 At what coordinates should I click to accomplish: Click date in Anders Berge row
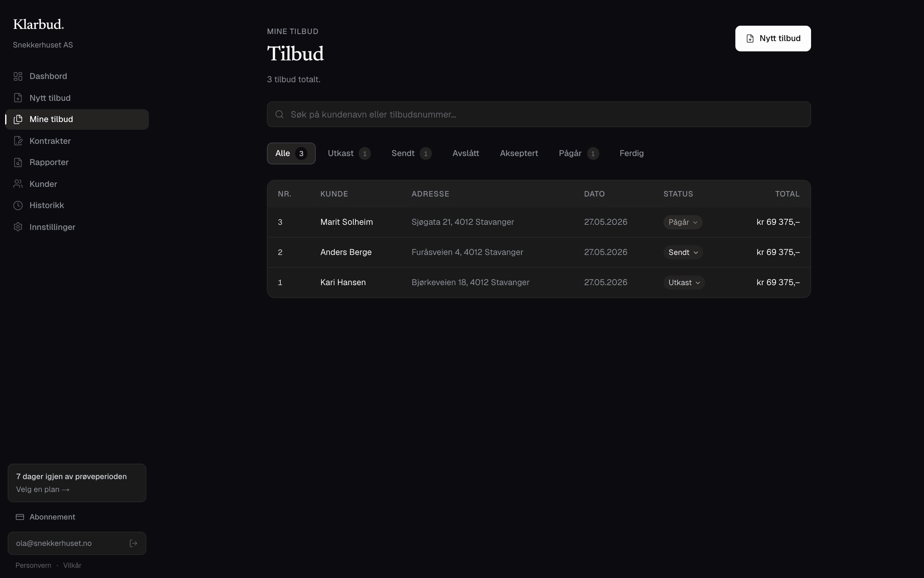click(x=605, y=252)
